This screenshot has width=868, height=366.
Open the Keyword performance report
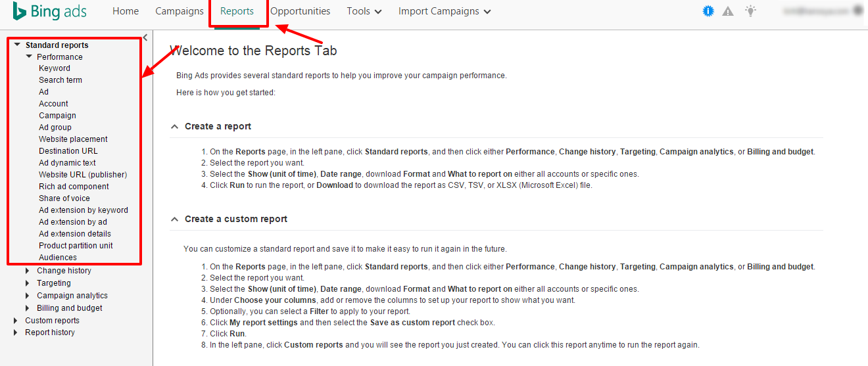tap(55, 68)
